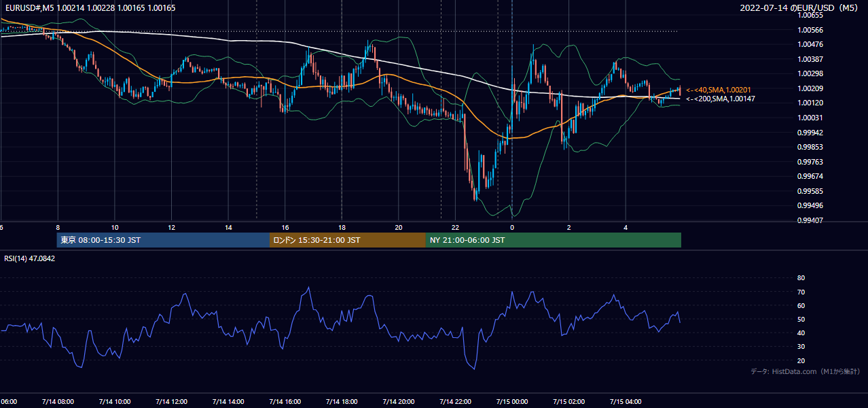Image resolution: width=868 pixels, height=408 pixels.
Task: Click price axis label 0.99674
Action: point(810,176)
